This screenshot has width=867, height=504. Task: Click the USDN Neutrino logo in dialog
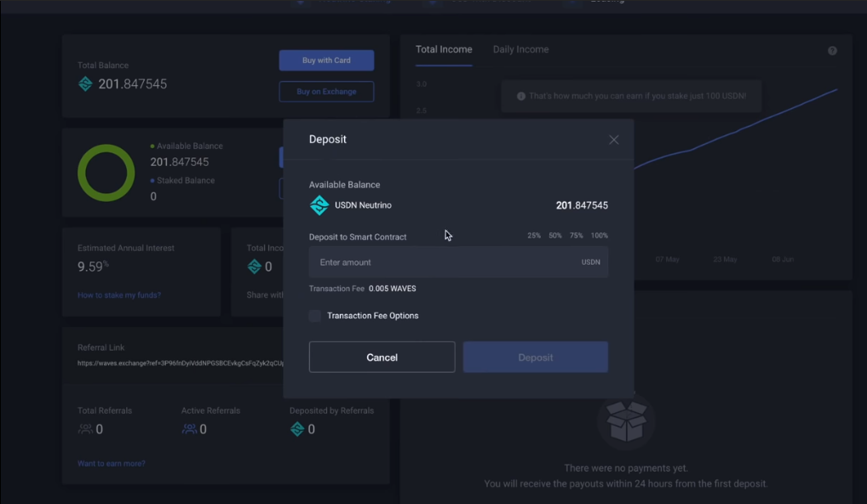[x=319, y=205]
